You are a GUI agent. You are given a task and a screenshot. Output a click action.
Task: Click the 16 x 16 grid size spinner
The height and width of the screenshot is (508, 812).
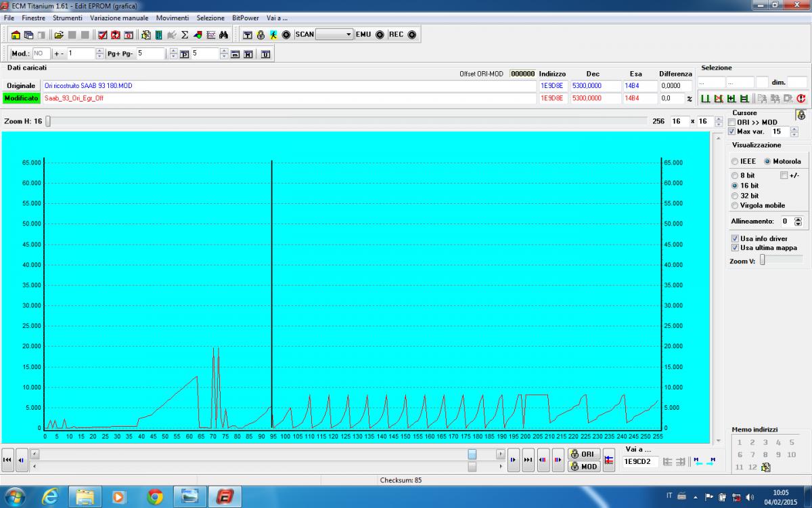pyautogui.click(x=718, y=121)
